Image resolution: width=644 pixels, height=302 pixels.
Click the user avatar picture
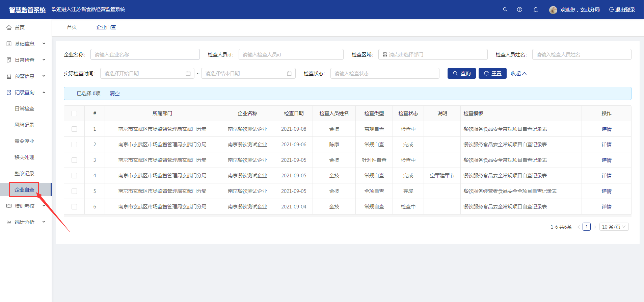tap(553, 10)
